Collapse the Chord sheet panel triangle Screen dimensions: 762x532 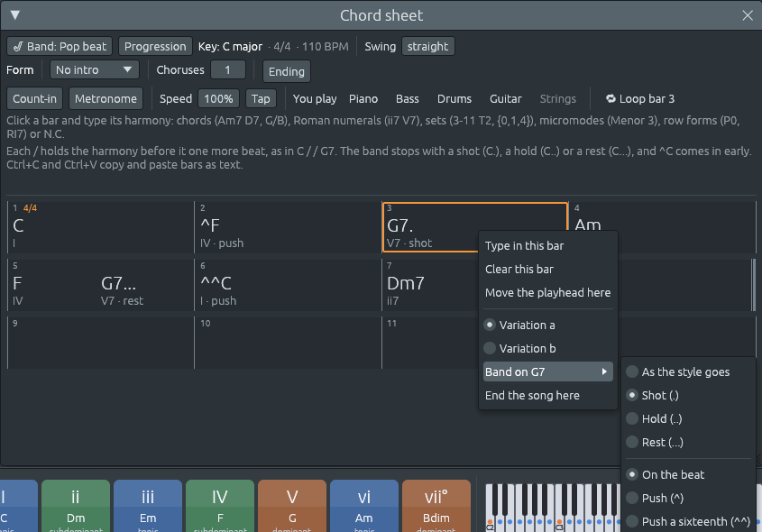(x=15, y=15)
